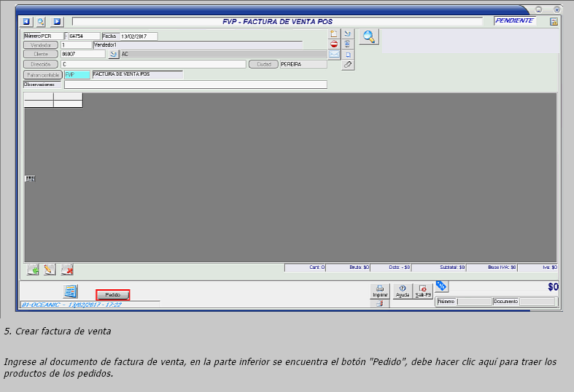
Task: Click the delete item row icon
Action: (67, 269)
